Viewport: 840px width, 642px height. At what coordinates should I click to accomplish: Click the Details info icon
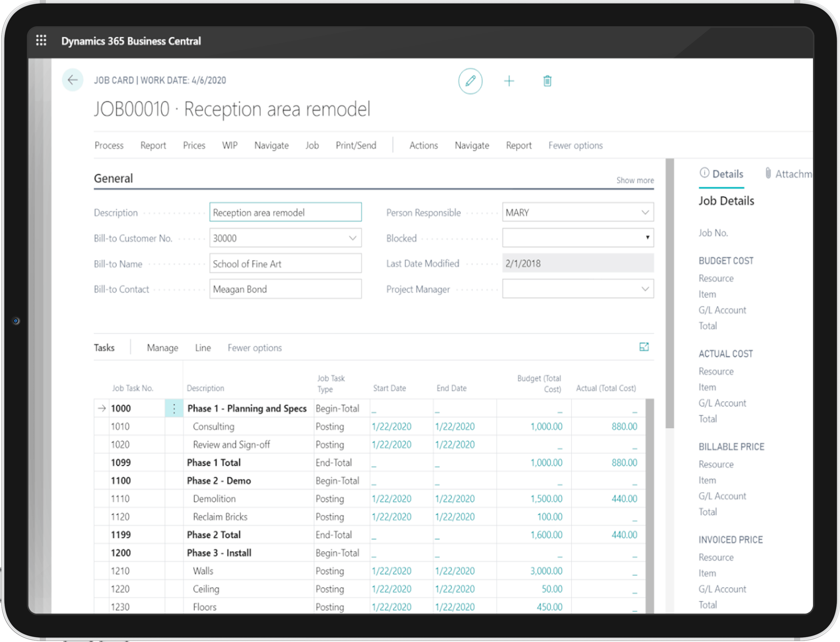pyautogui.click(x=704, y=173)
